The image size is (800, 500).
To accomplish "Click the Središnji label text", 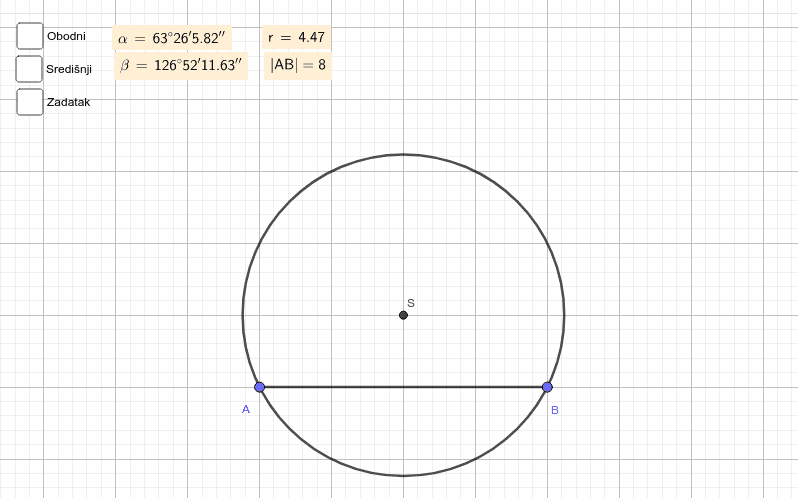I will (69, 69).
